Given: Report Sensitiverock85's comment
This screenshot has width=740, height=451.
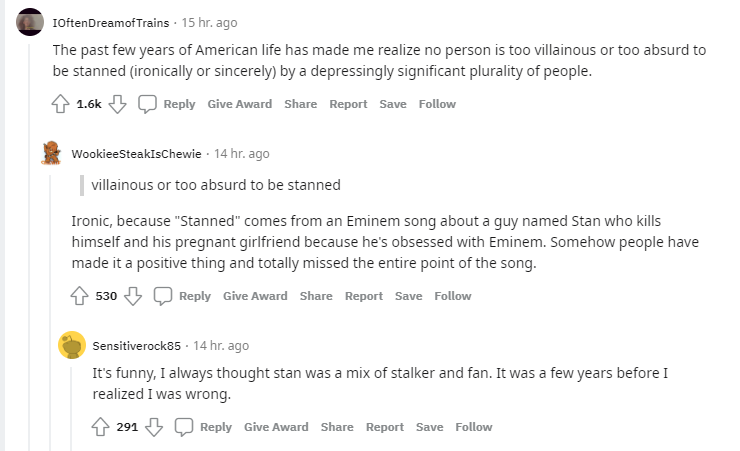Looking at the screenshot, I should [385, 427].
